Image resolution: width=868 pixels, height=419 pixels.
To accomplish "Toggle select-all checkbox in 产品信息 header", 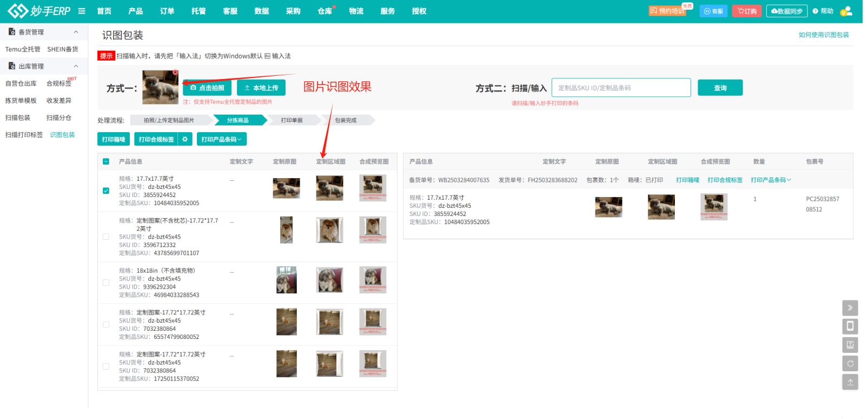I will 106,161.
